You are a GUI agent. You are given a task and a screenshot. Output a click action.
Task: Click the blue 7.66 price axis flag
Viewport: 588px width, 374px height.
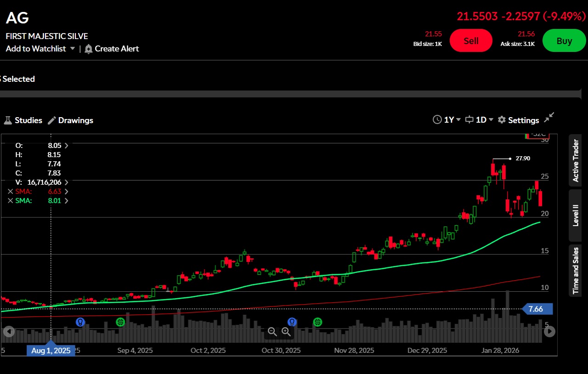(537, 309)
